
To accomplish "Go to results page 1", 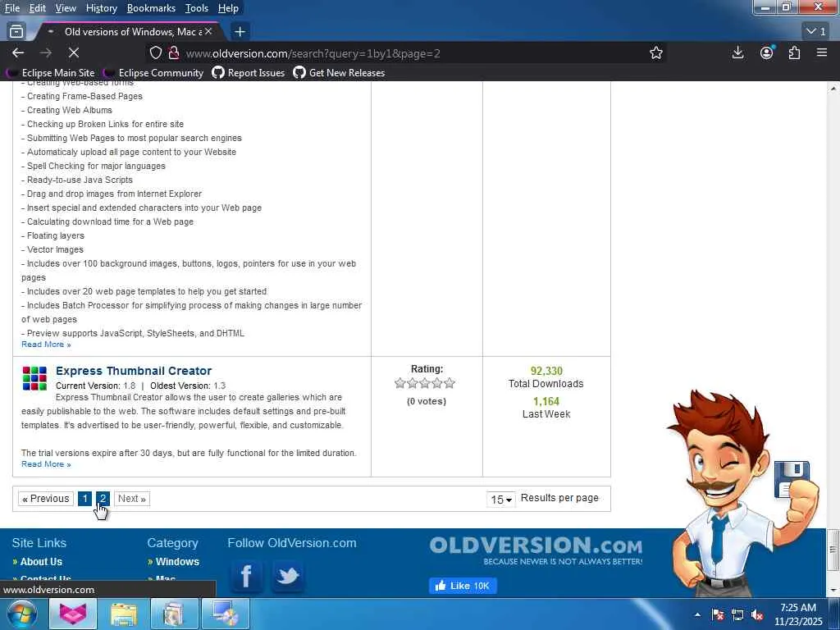I will [x=84, y=499].
